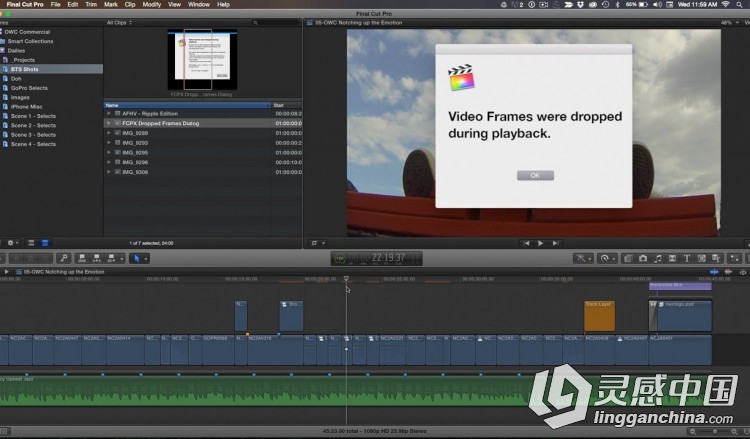
Task: Toggle timeline skimming button
Action: [x=714, y=272]
